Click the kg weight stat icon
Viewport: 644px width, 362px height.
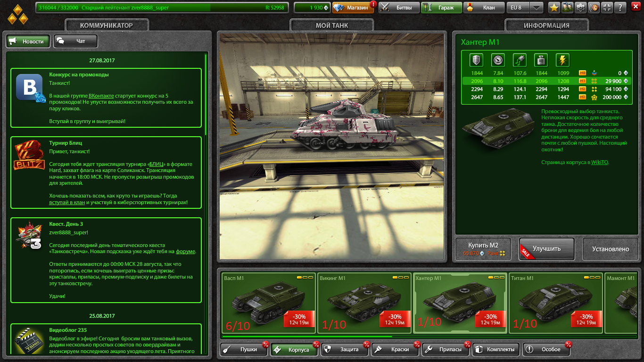coord(541,60)
